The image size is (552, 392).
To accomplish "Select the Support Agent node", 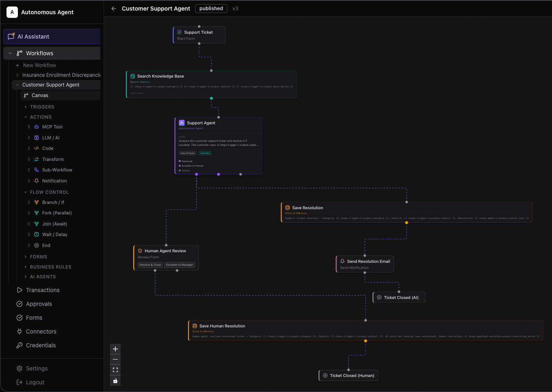I will tap(219, 146).
